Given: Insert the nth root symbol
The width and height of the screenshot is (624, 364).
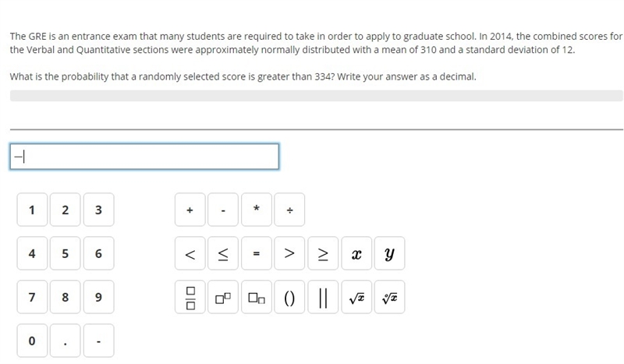Looking at the screenshot, I should (389, 297).
